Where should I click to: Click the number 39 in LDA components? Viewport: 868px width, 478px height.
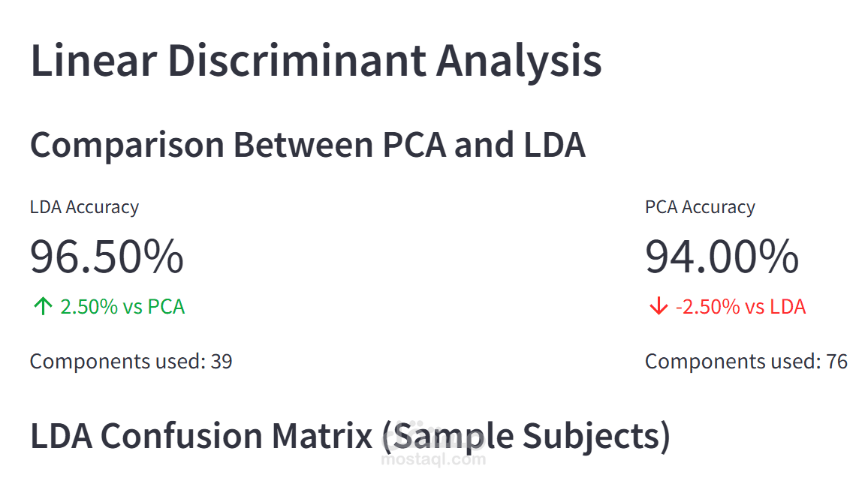pos(222,362)
